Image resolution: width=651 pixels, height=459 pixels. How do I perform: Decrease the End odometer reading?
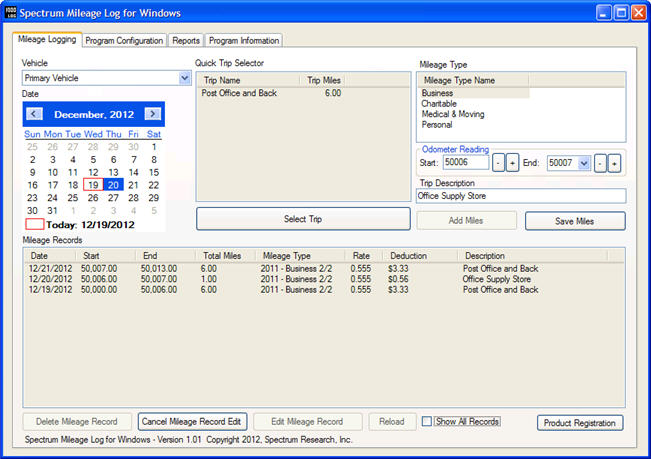tap(600, 163)
